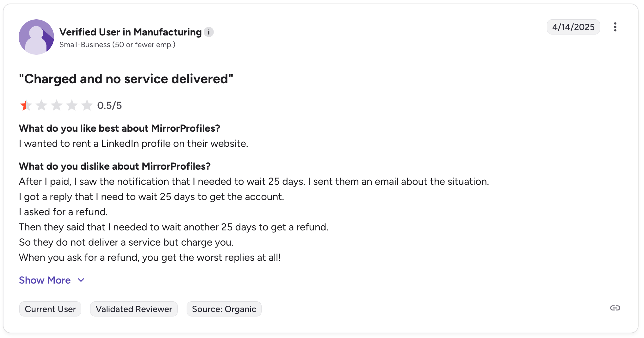Image resolution: width=644 pixels, height=338 pixels.
Task: Click the third gray rating star
Action: click(x=57, y=105)
